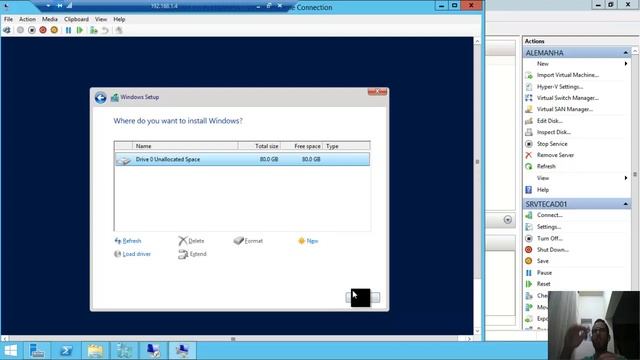
Task: Click Turn Off action in pane
Action: coord(550,238)
